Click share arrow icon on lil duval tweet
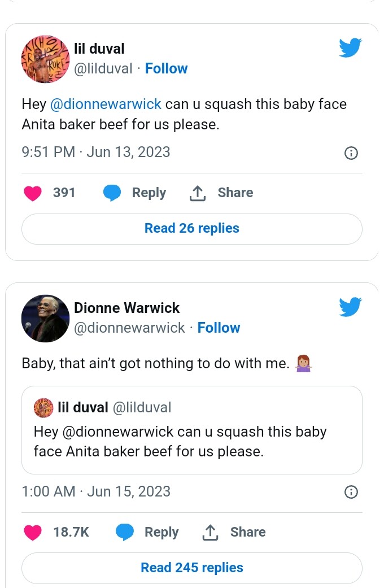The image size is (384, 588). pyautogui.click(x=197, y=193)
